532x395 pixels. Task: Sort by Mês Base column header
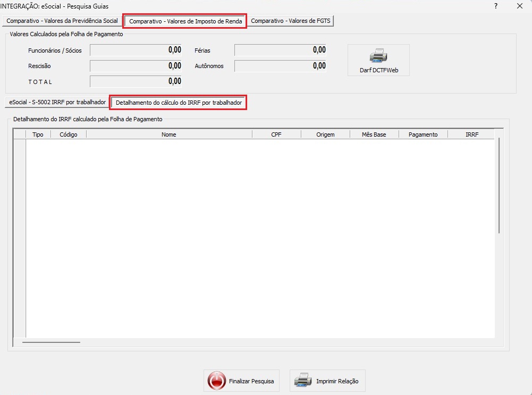click(374, 135)
